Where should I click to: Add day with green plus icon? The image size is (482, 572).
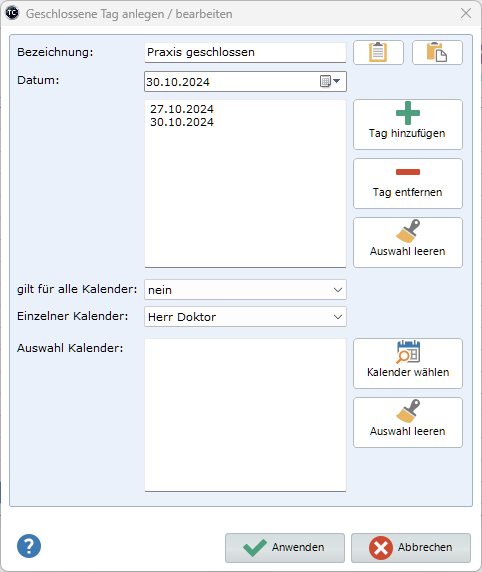408,124
